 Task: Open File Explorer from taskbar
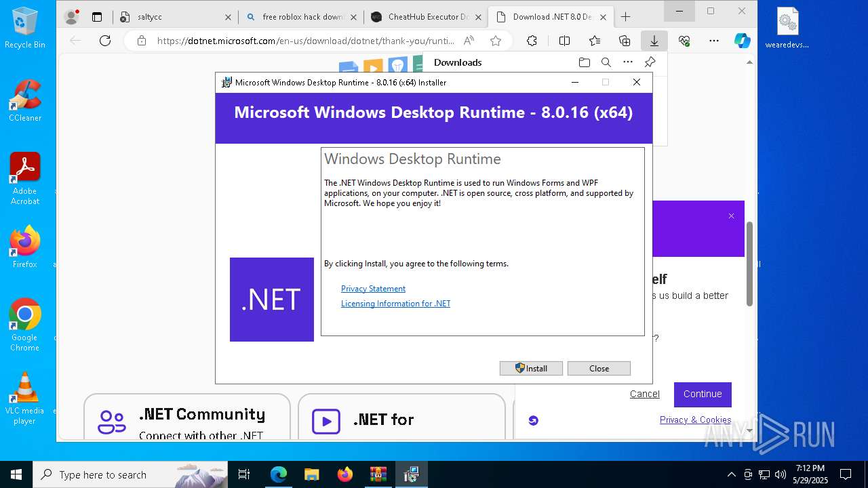pyautogui.click(x=311, y=474)
